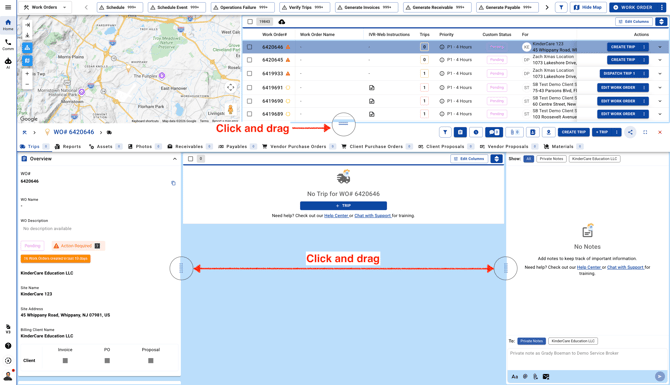Expand row 6420645 with the chevron

660,60
